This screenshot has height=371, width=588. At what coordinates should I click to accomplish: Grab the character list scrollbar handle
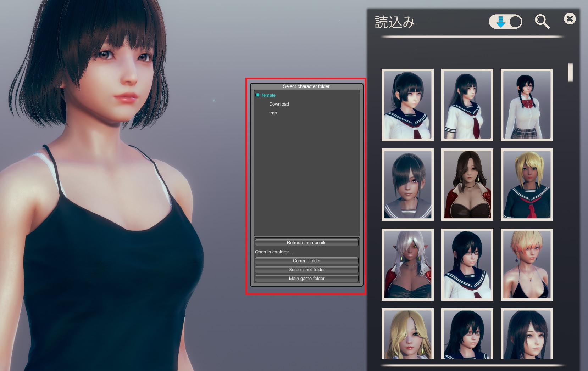tap(570, 72)
